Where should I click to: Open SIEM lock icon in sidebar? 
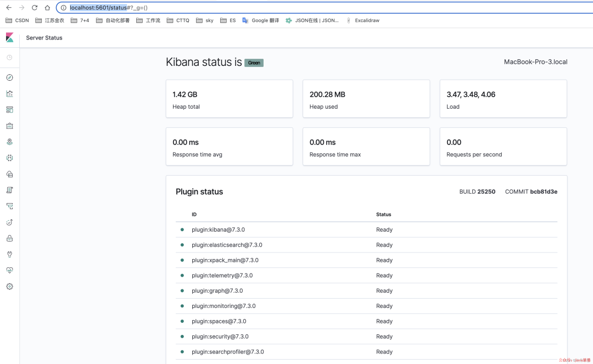point(9,238)
